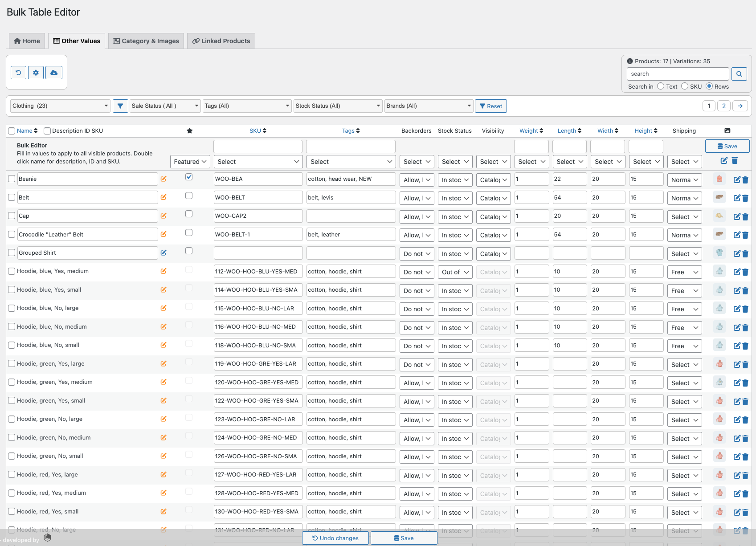Viewport: 756px width, 546px height.
Task: Open the Stock Status (All) dropdown
Action: (337, 106)
